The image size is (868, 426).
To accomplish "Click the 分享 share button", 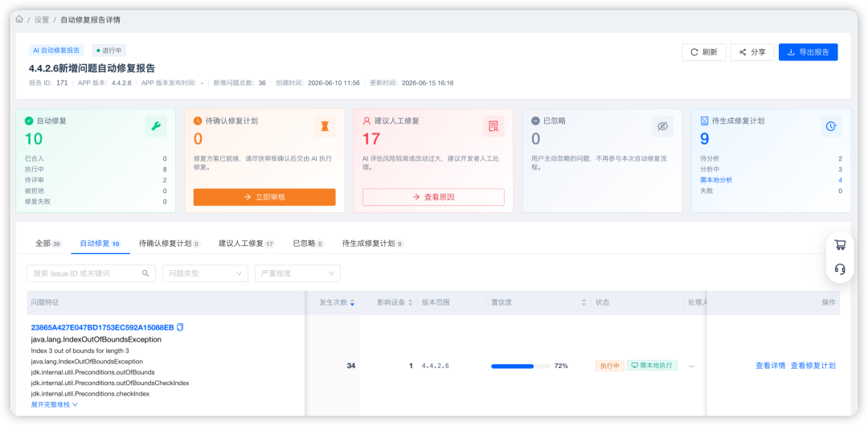I will tap(752, 52).
